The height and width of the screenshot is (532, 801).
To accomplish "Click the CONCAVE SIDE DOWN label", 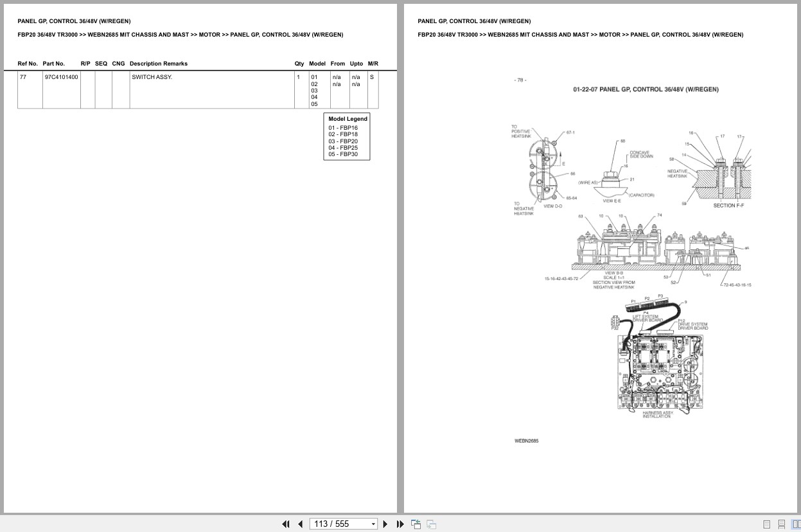I will pos(641,155).
